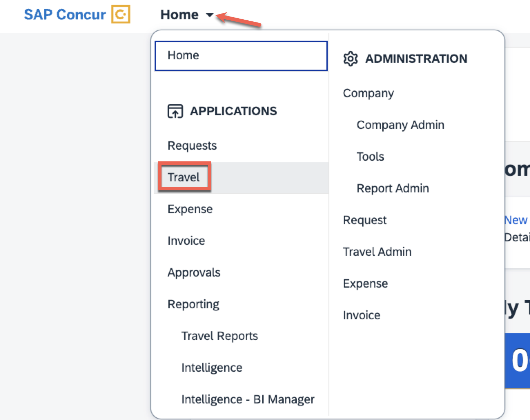The width and height of the screenshot is (530, 420).
Task: Click the Administration gear icon
Action: pos(351,59)
